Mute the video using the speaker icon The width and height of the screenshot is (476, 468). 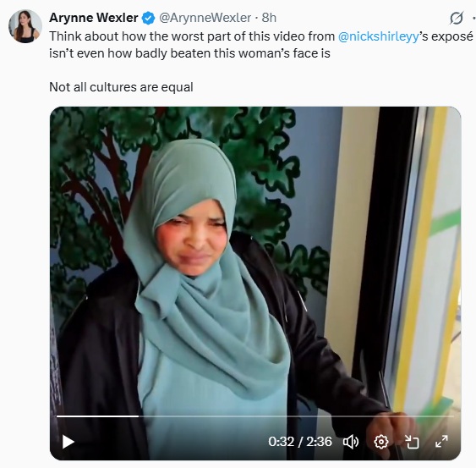point(351,442)
